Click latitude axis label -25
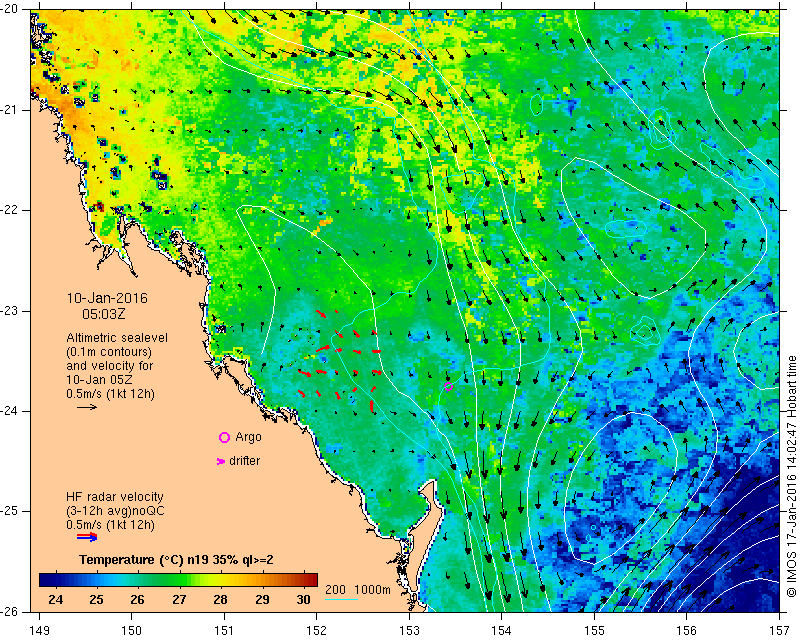This screenshot has width=800, height=640. (10, 511)
